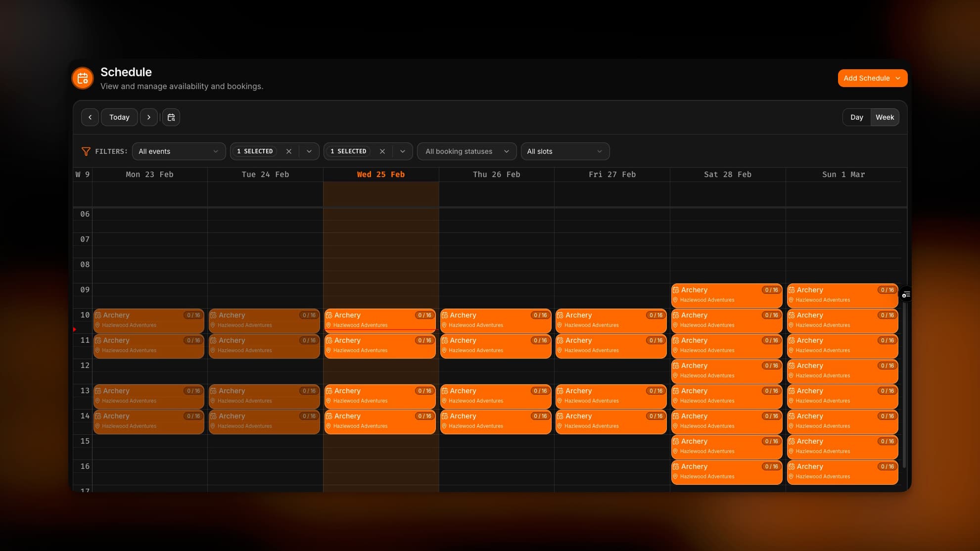Click the Schedule calendar icon in the header

[x=82, y=78]
